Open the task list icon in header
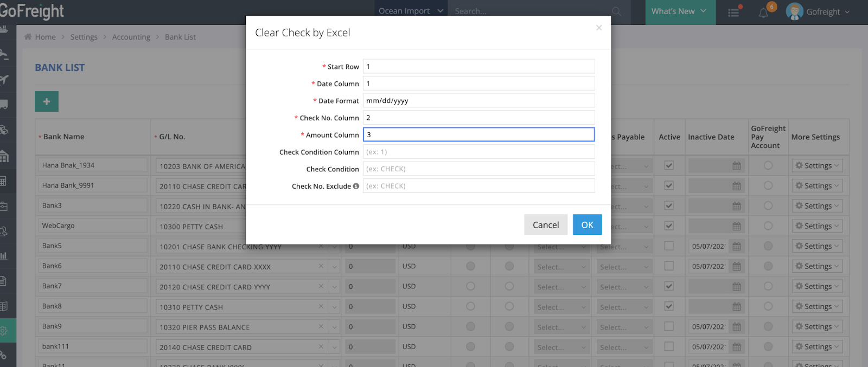 (733, 12)
